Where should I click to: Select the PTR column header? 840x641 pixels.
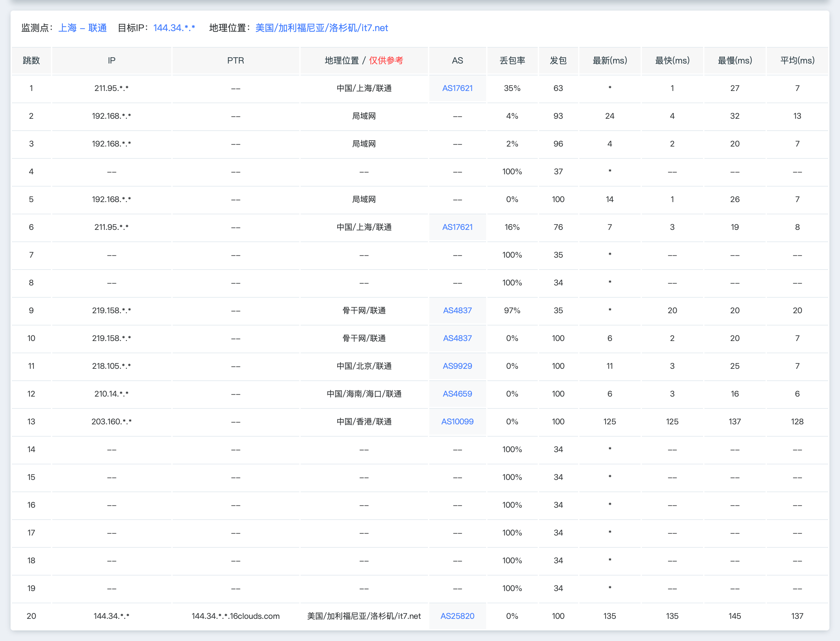(235, 60)
